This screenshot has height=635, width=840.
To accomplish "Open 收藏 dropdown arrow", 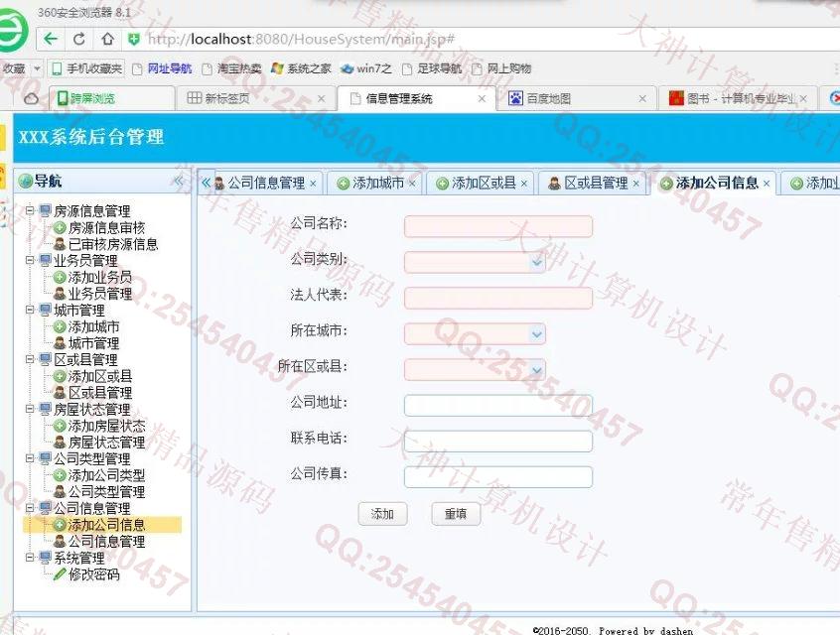I will pyautogui.click(x=37, y=68).
